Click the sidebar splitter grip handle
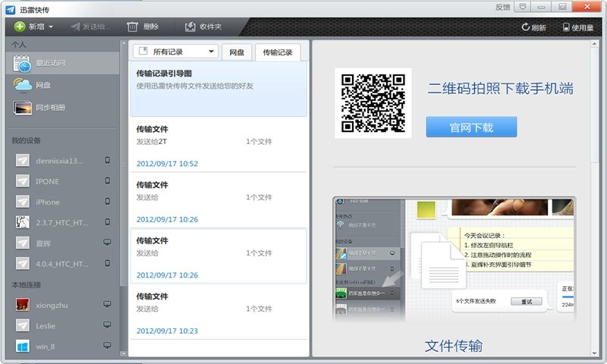Viewport: 607px width, 364px height. click(124, 165)
